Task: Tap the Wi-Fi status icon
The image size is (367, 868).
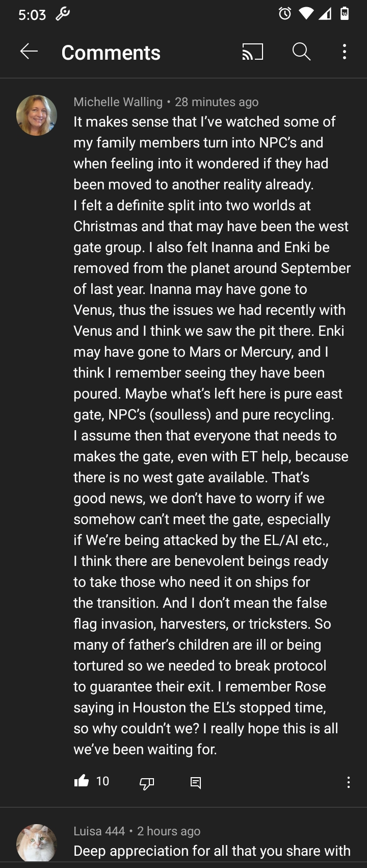Action: [x=306, y=14]
